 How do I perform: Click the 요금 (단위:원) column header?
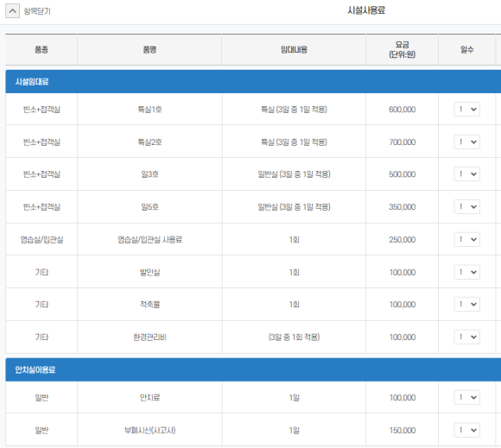click(x=402, y=49)
